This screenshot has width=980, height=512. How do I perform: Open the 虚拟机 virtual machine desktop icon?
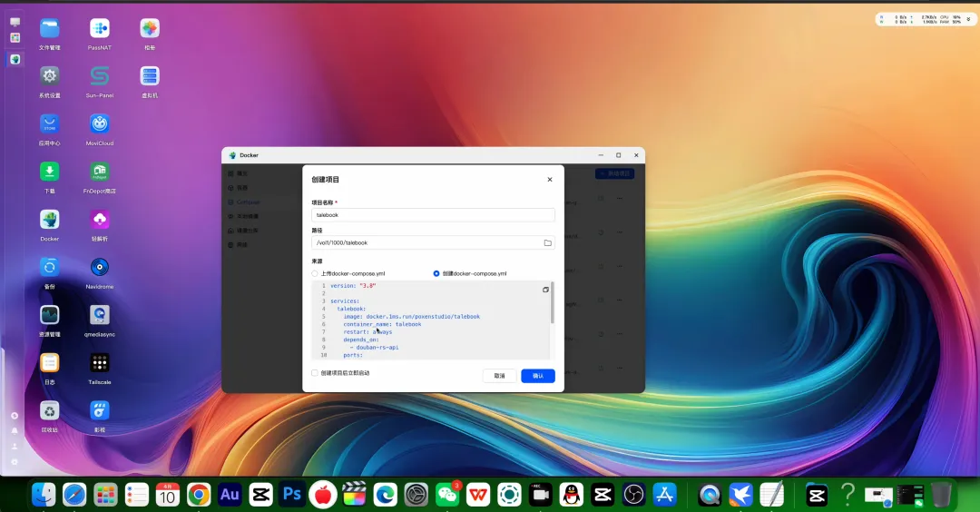150,76
